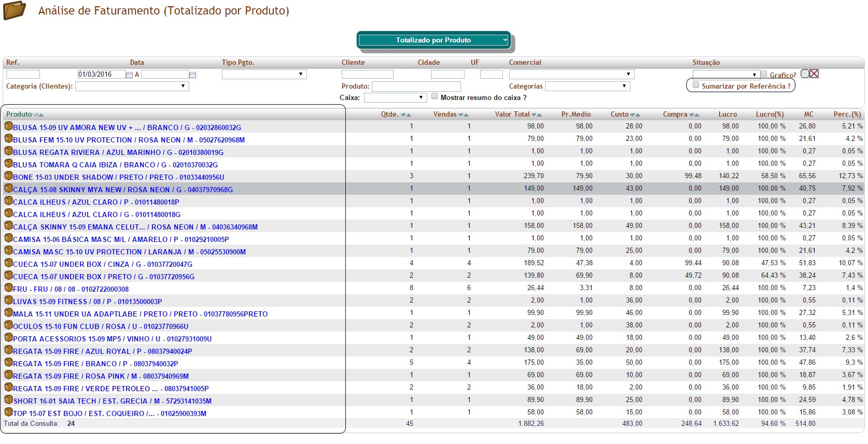868x444 pixels.
Task: Tick Mostrar resumo do caixa checkbox
Action: pos(435,96)
